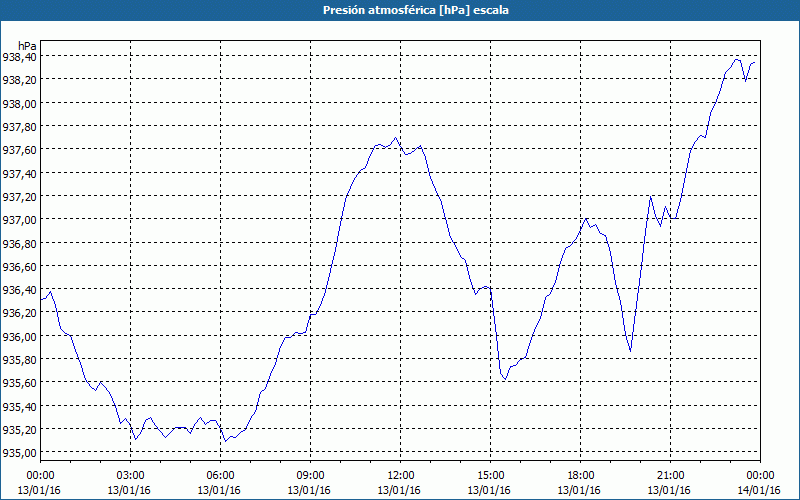Click the 12:00 time axis label

click(401, 476)
